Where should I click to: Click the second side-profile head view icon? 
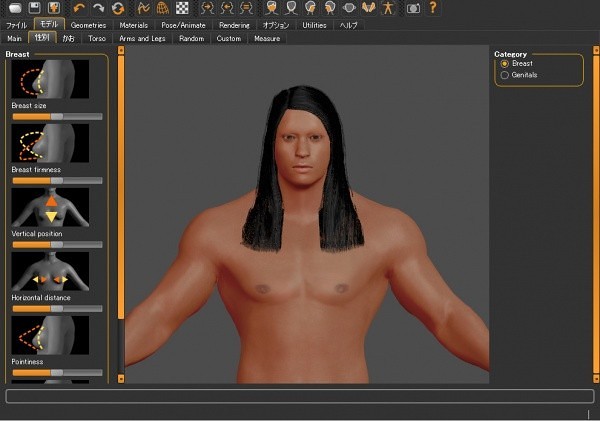point(329,8)
